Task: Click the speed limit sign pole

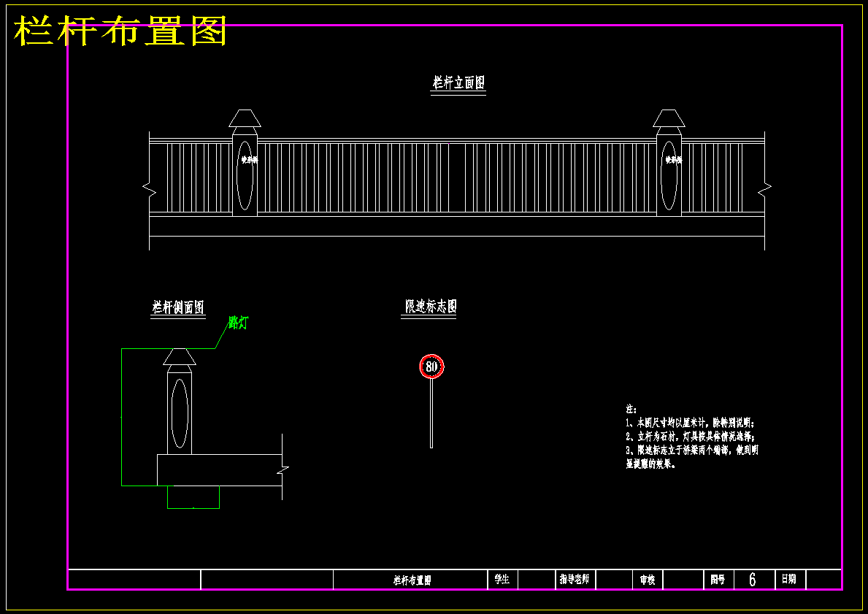Action: click(x=431, y=413)
